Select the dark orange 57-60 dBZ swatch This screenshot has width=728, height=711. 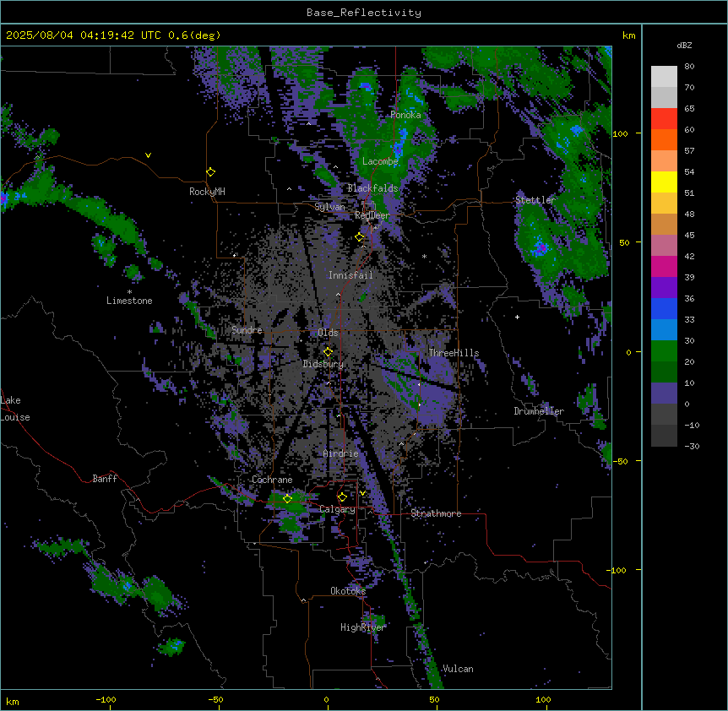664,139
